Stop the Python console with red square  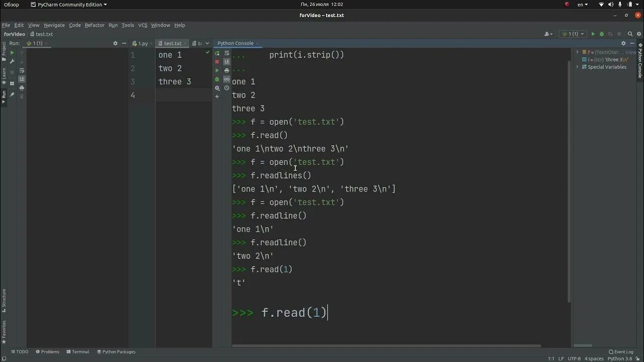pos(217,62)
